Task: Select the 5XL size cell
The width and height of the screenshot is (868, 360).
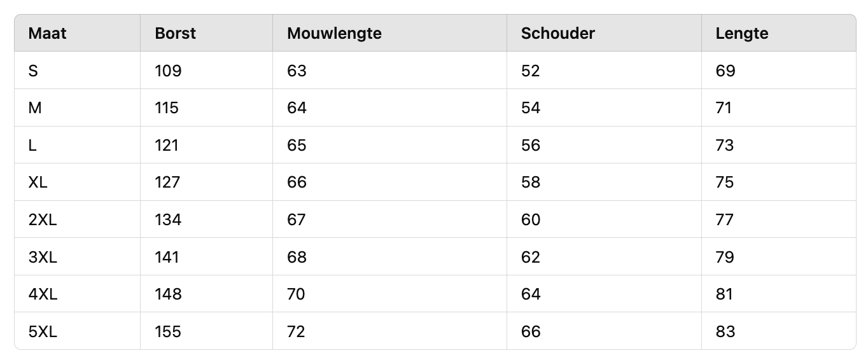Action: click(43, 332)
